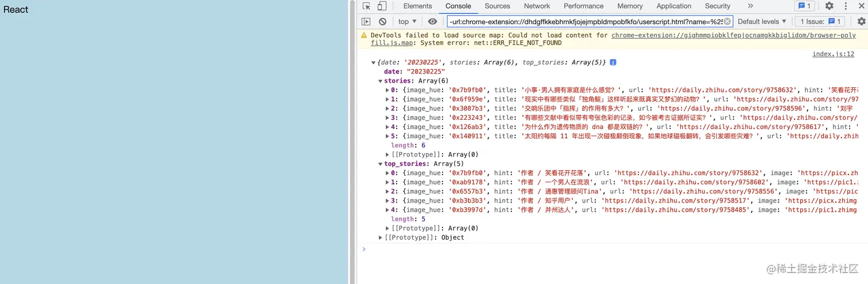Switch to the Application tab

(x=673, y=6)
